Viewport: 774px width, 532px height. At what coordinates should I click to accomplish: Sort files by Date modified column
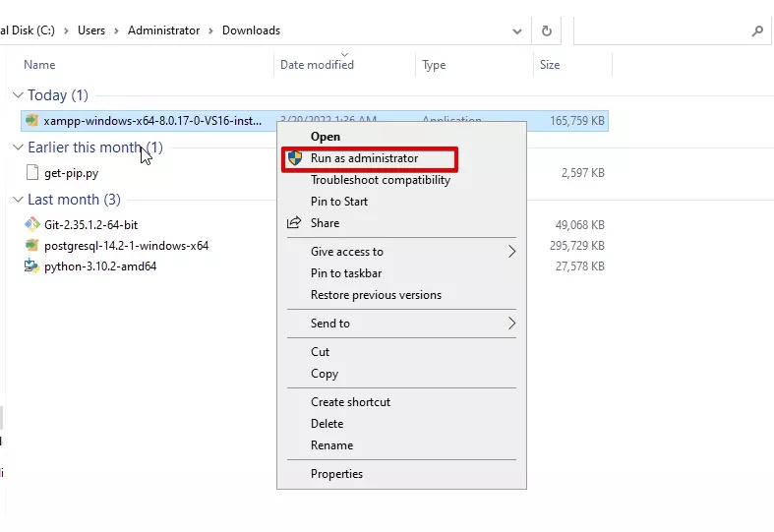317,65
